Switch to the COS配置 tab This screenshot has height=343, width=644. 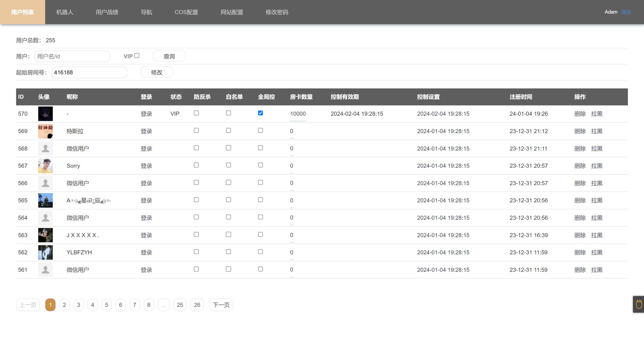tap(186, 12)
